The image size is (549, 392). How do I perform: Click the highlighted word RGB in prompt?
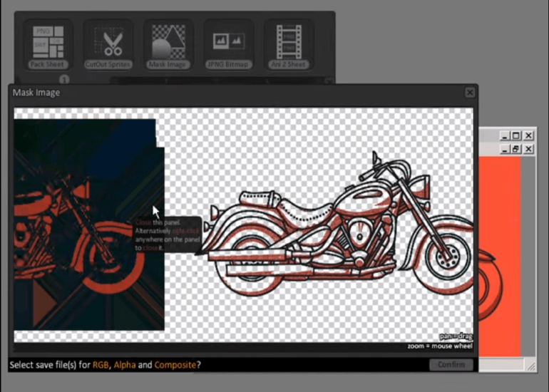(x=101, y=365)
